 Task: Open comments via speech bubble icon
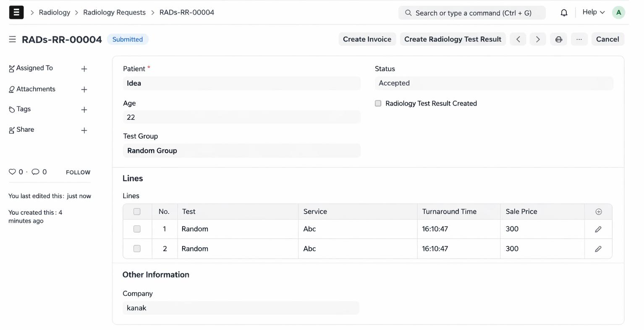[35, 172]
